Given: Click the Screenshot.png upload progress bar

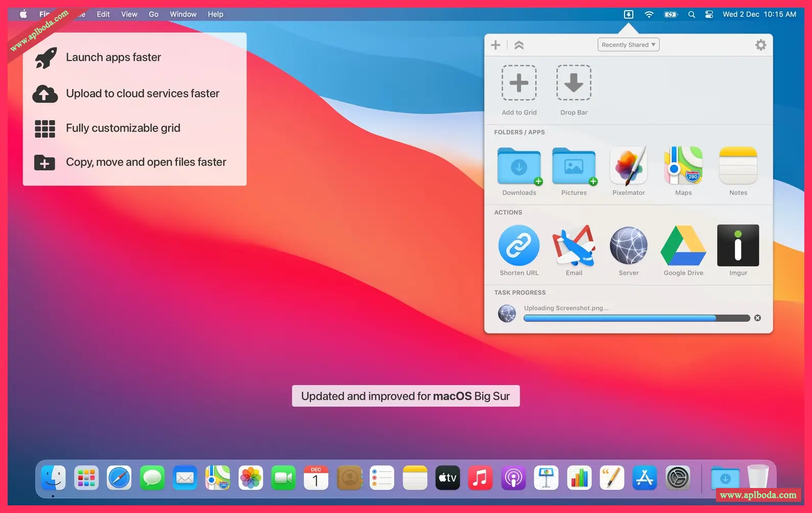Looking at the screenshot, I should click(636, 318).
